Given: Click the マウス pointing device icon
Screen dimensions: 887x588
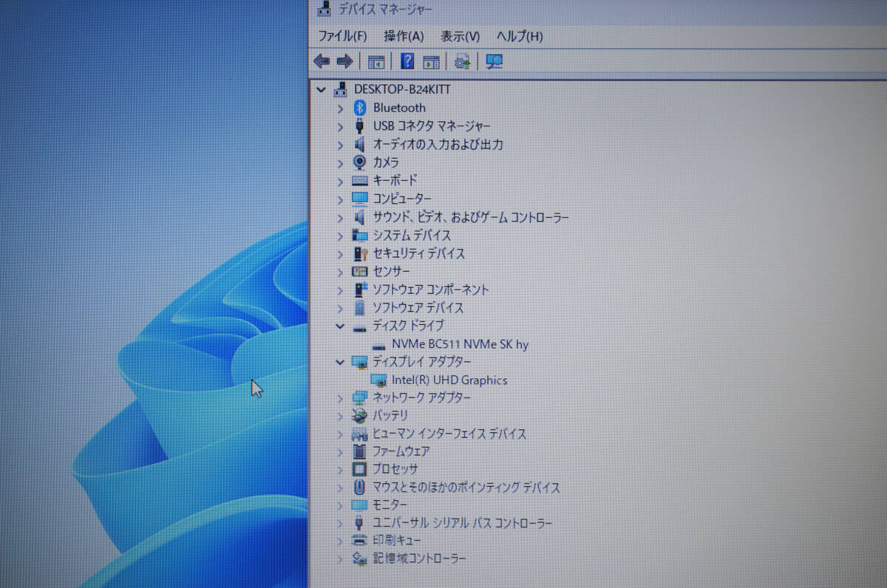Looking at the screenshot, I should click(360, 488).
